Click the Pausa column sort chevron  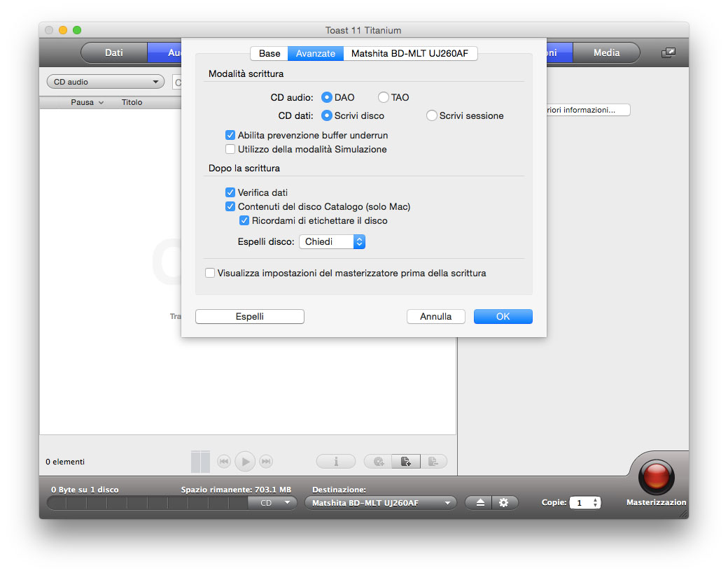tap(101, 103)
